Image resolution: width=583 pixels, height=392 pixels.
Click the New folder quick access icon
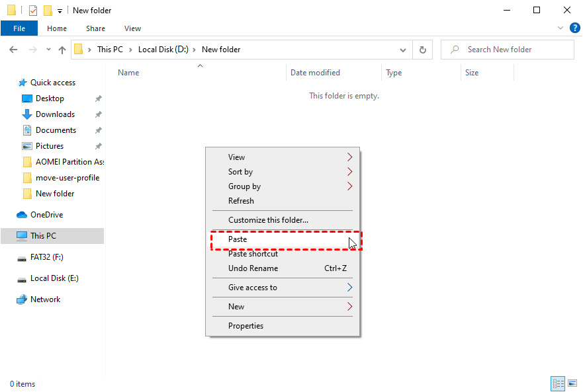47,10
